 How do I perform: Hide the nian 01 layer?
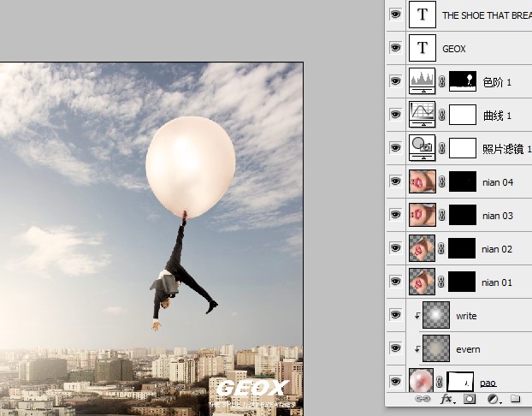point(396,281)
